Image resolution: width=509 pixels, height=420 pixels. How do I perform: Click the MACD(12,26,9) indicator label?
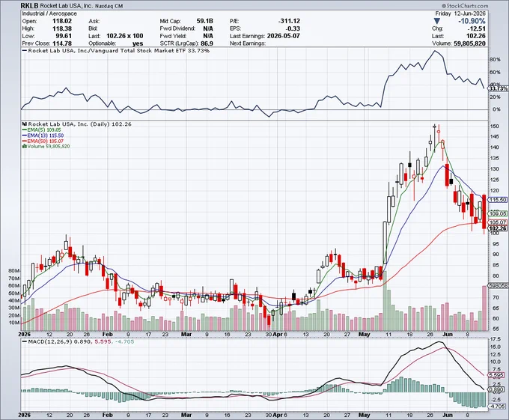[x=51, y=342]
